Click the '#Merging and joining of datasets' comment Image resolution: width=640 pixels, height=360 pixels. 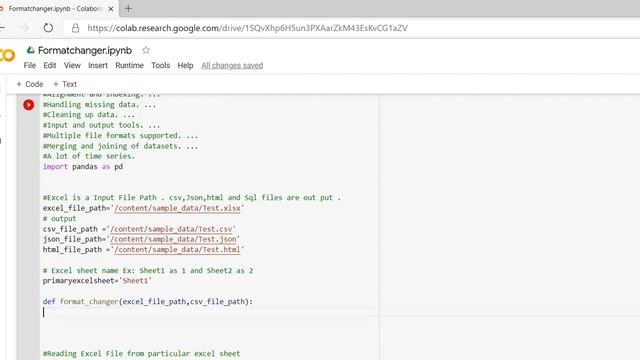pos(120,146)
